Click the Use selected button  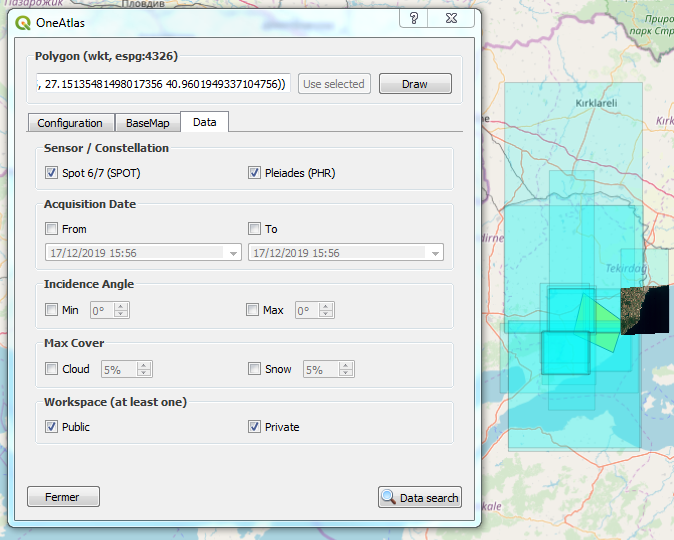(334, 84)
